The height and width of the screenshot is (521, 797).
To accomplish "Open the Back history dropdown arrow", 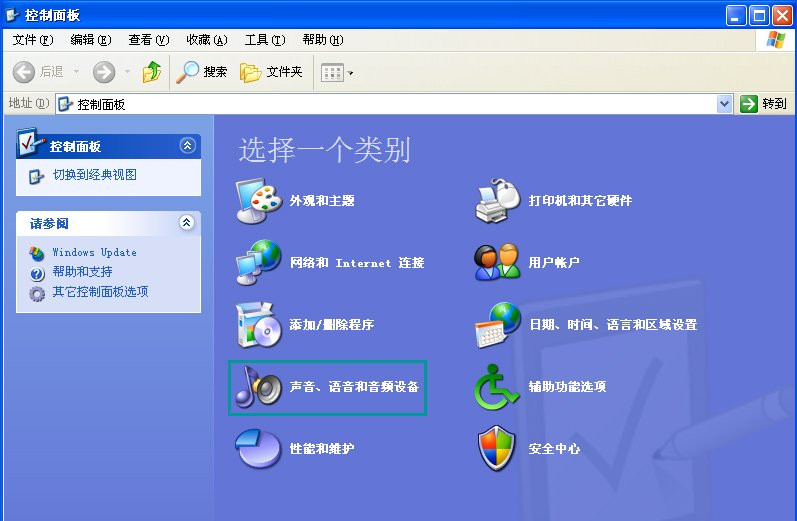I will point(76,72).
